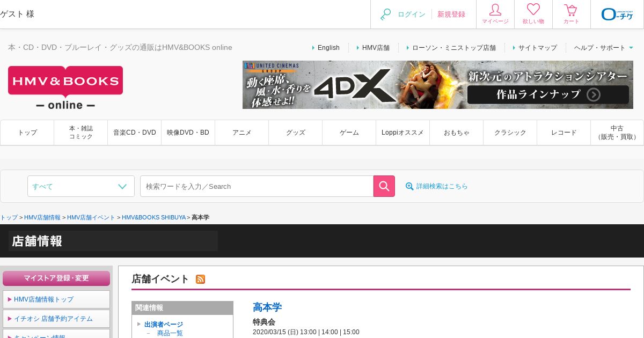The image size is (644, 338).
Task: Click the magnifier search button
Action: (384, 186)
